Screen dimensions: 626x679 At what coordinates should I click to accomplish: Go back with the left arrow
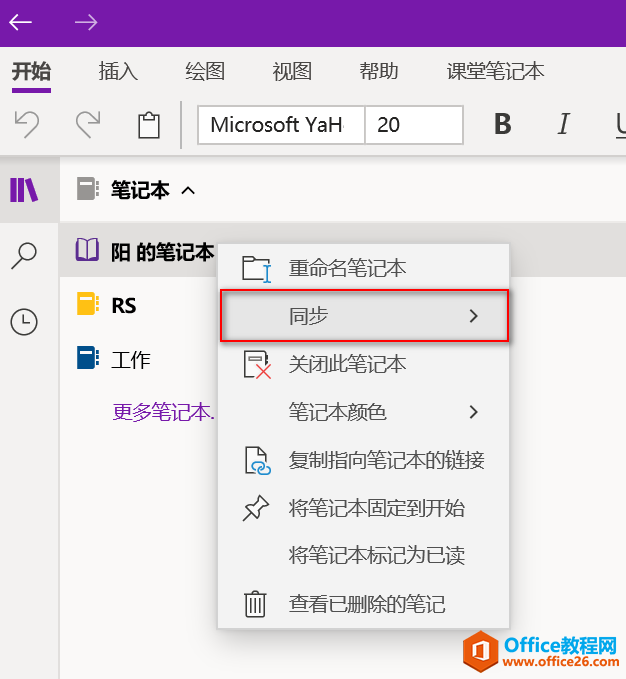pos(20,23)
